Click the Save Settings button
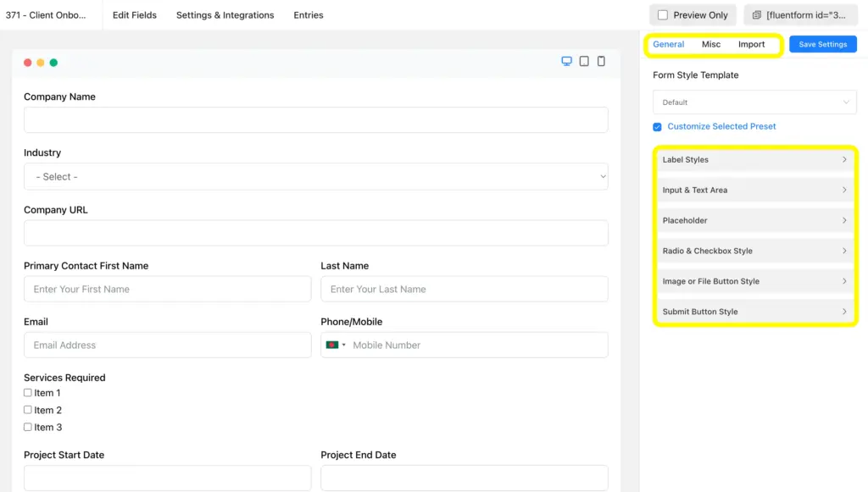 coord(822,44)
